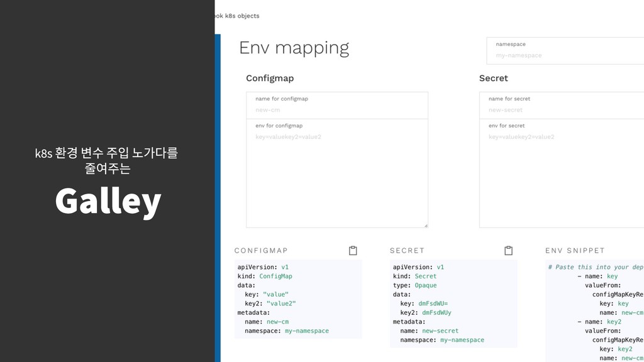
Task: Click the env for secret textarea
Action: [562, 173]
